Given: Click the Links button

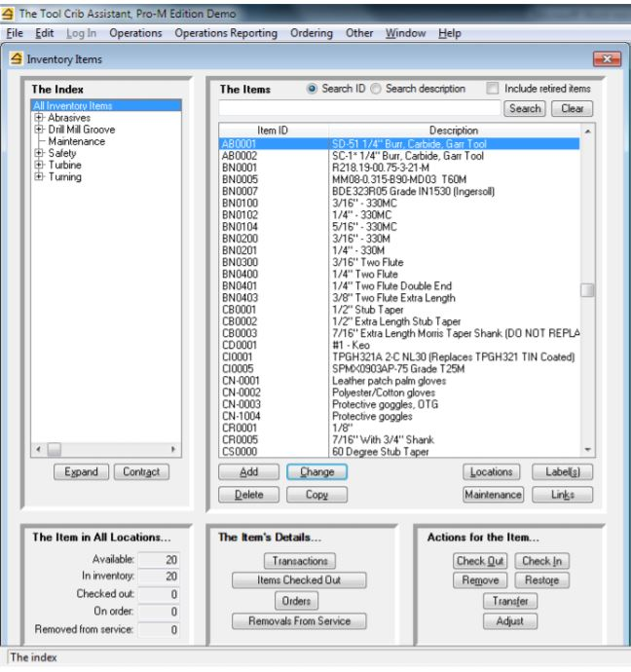Looking at the screenshot, I should pyautogui.click(x=563, y=495).
